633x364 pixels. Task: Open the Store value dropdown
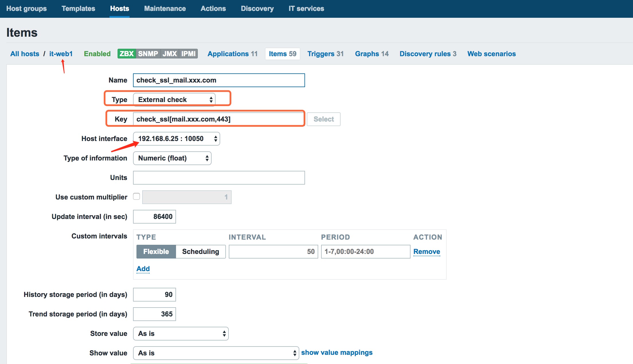(181, 334)
